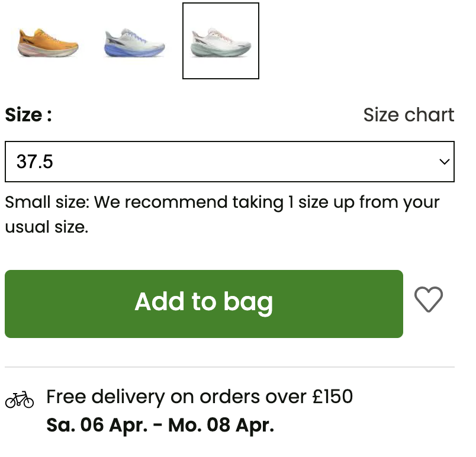This screenshot has width=476, height=457.
Task: Click the word chart in Size chart
Action: (x=430, y=115)
